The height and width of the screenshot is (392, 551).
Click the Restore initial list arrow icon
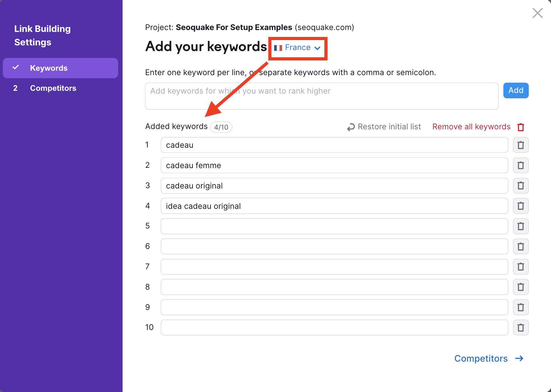tap(351, 127)
